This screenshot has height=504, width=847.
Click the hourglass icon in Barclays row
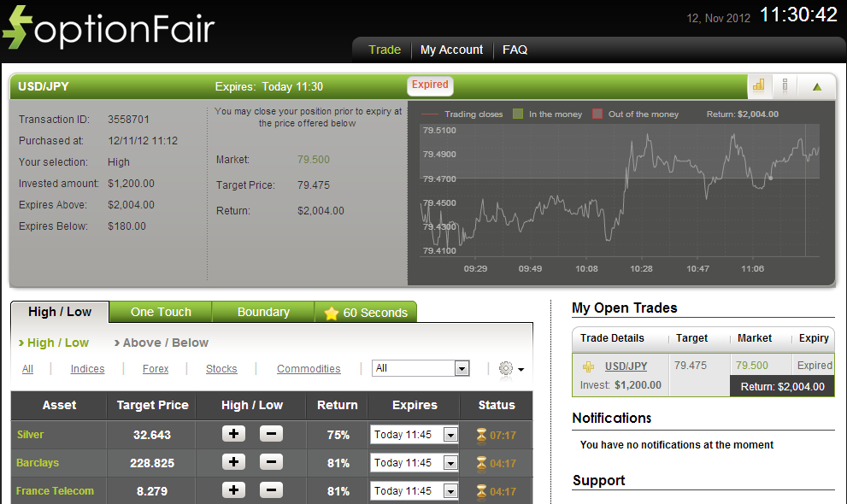click(481, 463)
